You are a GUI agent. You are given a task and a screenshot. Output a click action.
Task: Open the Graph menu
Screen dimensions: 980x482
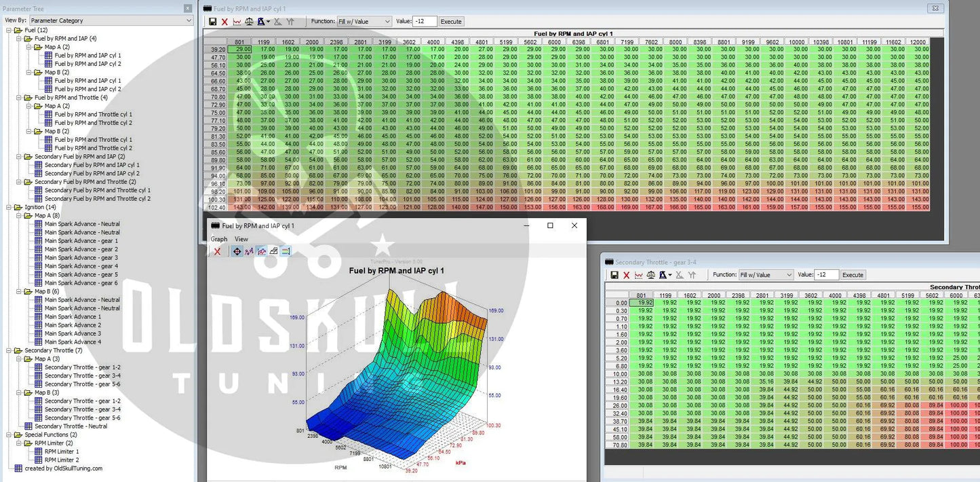coord(219,239)
